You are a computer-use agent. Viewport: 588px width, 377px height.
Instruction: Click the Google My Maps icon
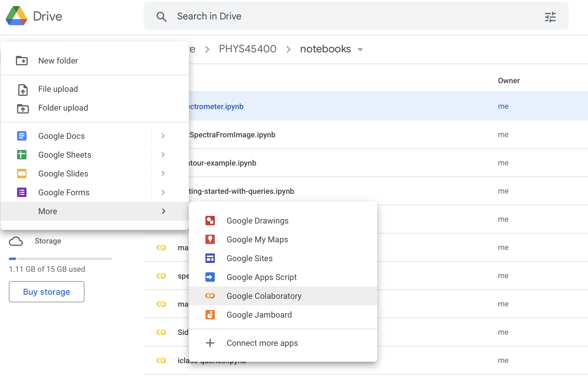tap(210, 239)
